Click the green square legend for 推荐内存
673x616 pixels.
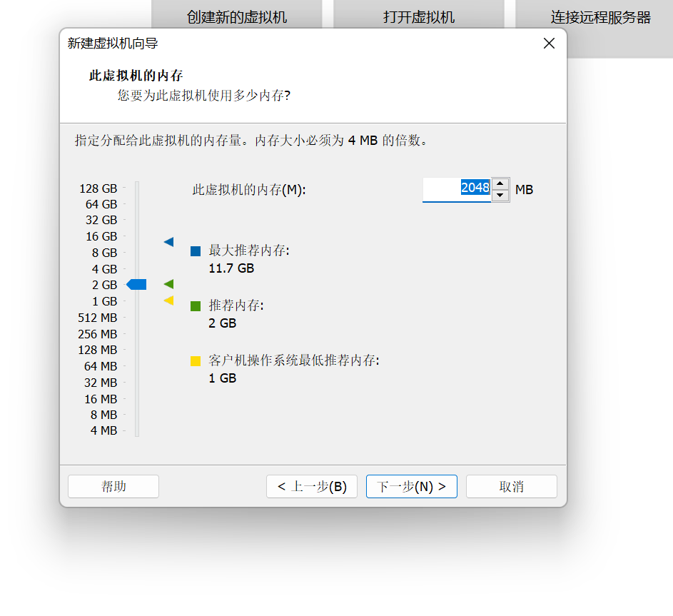point(196,306)
